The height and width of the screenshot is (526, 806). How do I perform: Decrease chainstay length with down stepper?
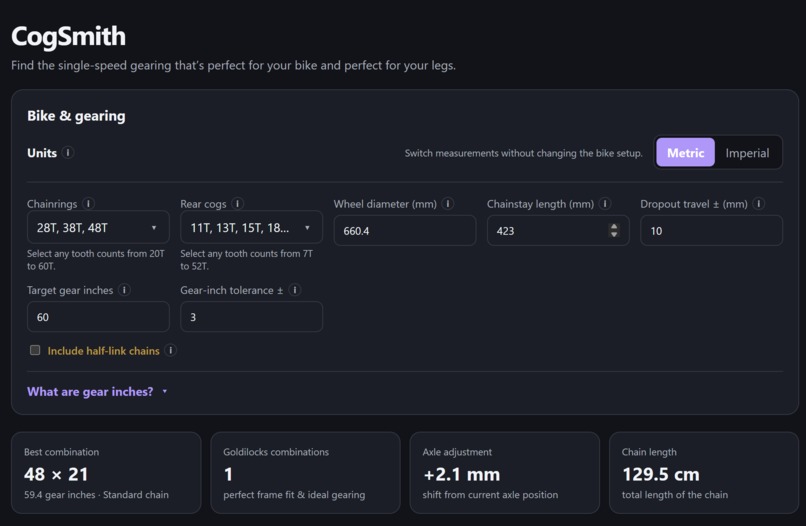coord(614,234)
